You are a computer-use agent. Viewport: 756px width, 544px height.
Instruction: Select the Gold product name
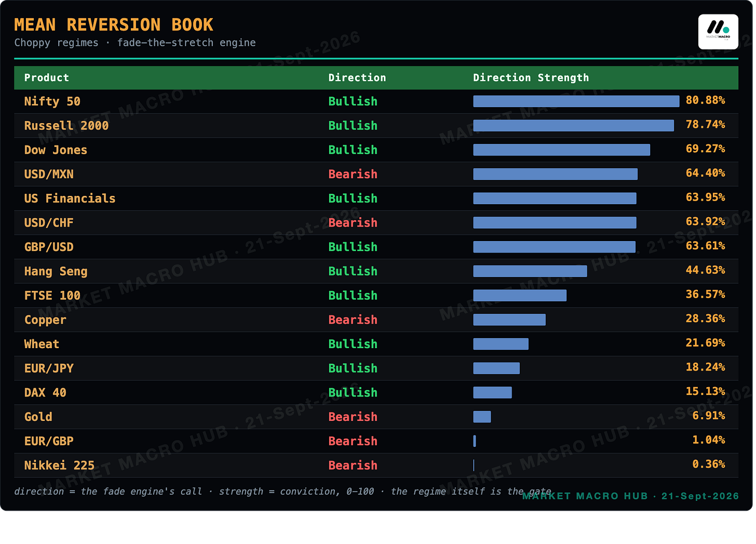tap(38, 417)
